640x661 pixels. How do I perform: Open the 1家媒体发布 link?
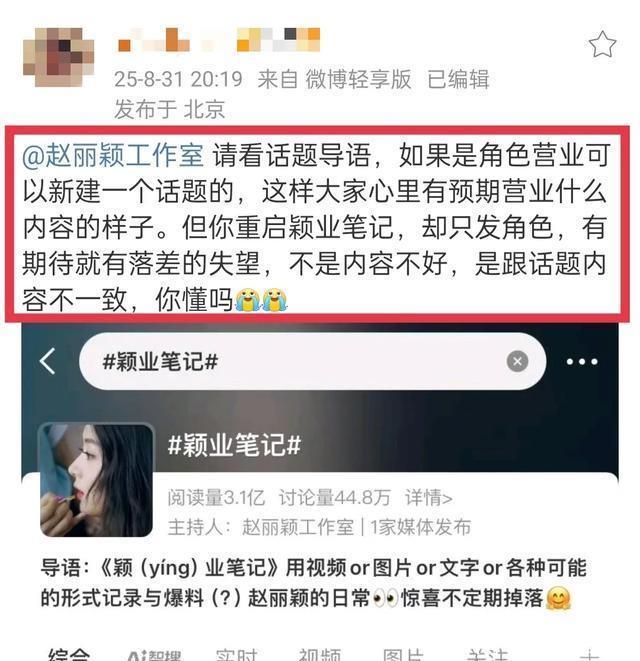[420, 527]
